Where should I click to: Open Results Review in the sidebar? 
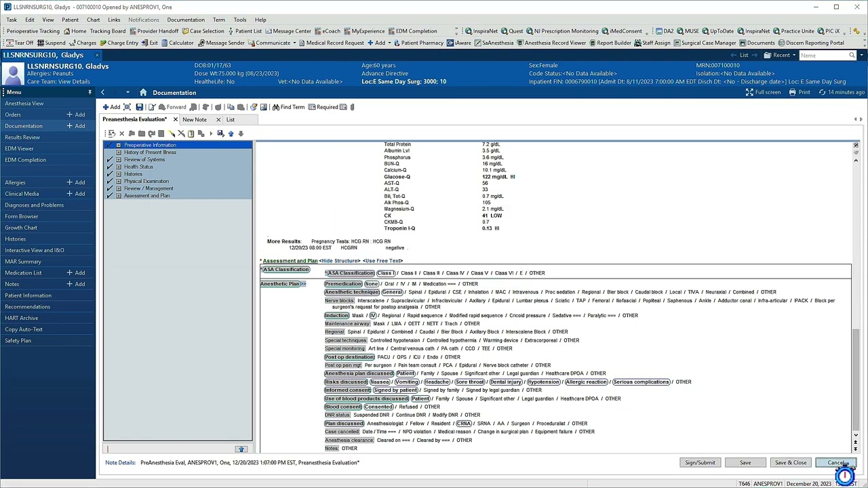pos(22,137)
